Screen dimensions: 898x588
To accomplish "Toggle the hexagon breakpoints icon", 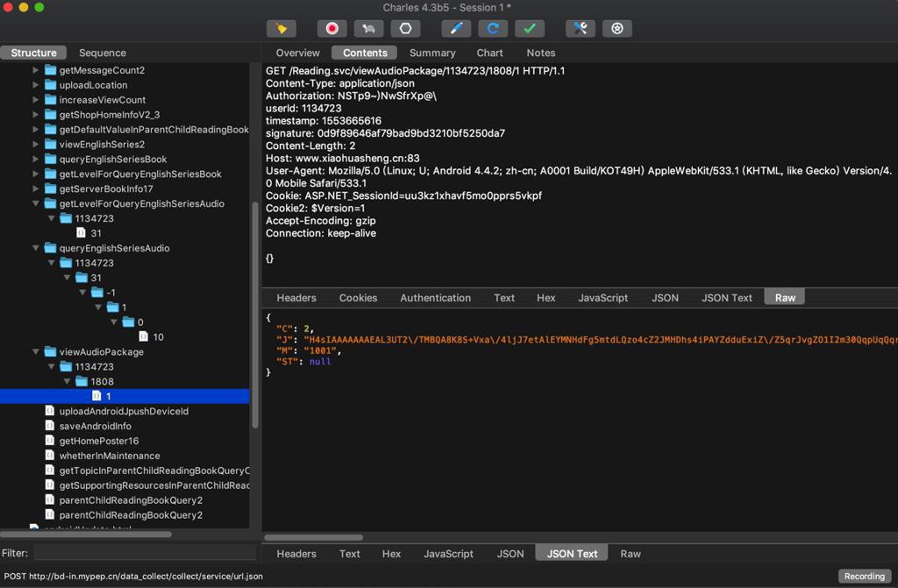I will click(405, 29).
